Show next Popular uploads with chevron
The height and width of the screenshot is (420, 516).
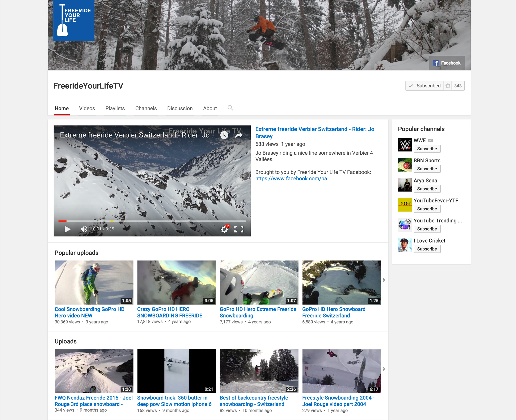(384, 280)
